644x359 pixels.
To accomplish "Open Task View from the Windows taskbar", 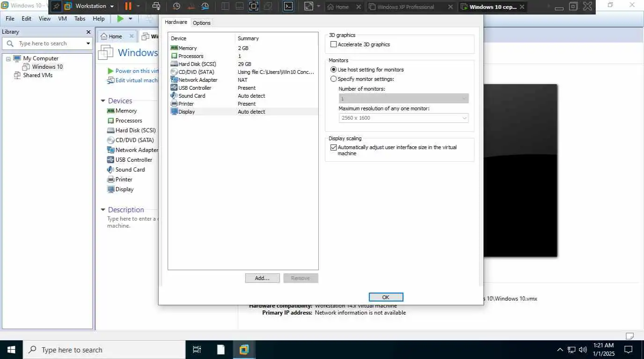I will pyautogui.click(x=197, y=350).
